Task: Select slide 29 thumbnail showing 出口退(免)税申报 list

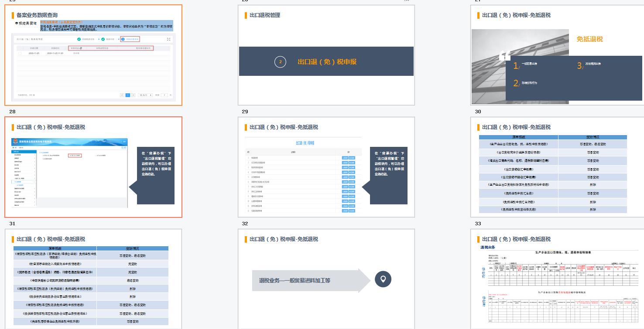Action: coord(326,167)
